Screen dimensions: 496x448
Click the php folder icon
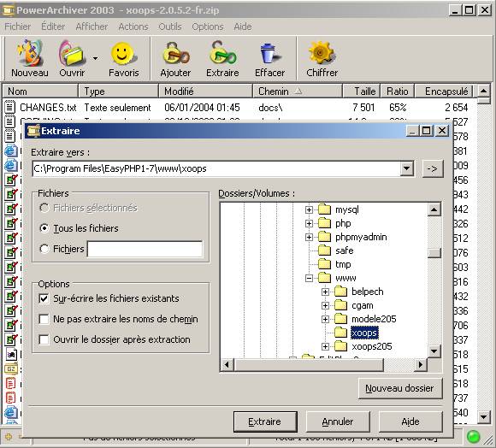324,223
